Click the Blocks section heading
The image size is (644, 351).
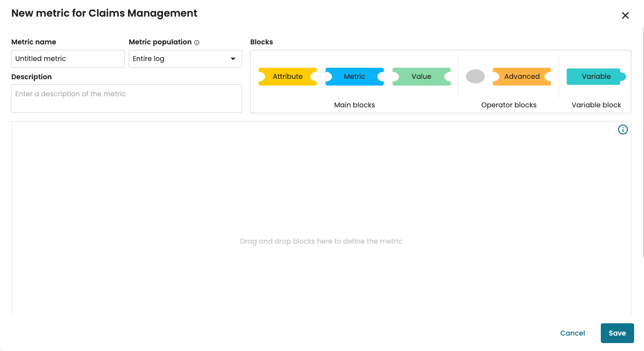pos(262,42)
